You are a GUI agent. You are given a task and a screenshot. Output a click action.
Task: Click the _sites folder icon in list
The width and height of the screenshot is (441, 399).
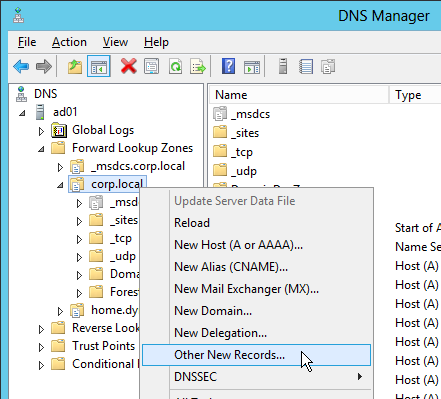[220, 132]
